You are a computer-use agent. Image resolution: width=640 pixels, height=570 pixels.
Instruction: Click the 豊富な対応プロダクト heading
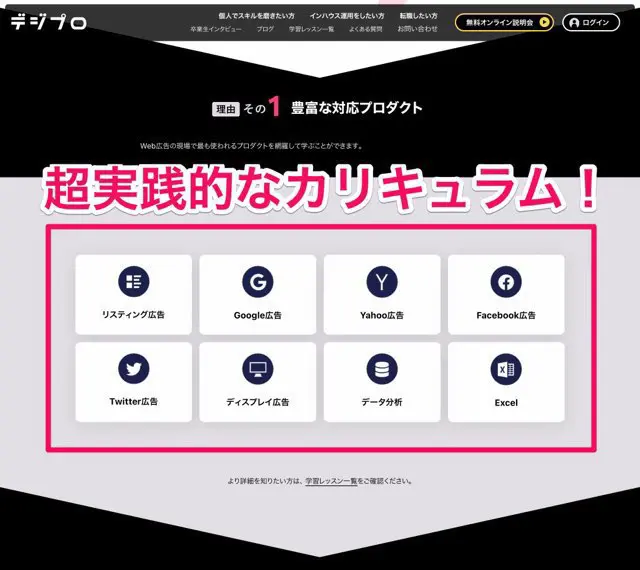pyautogui.click(x=356, y=108)
